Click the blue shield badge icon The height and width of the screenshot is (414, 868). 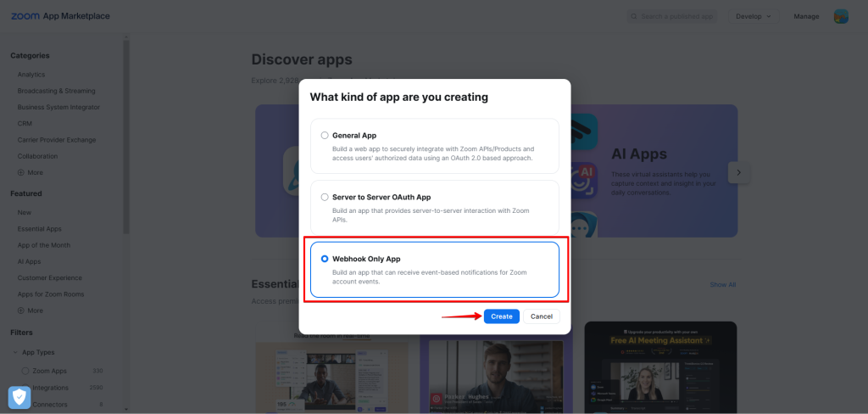point(19,396)
